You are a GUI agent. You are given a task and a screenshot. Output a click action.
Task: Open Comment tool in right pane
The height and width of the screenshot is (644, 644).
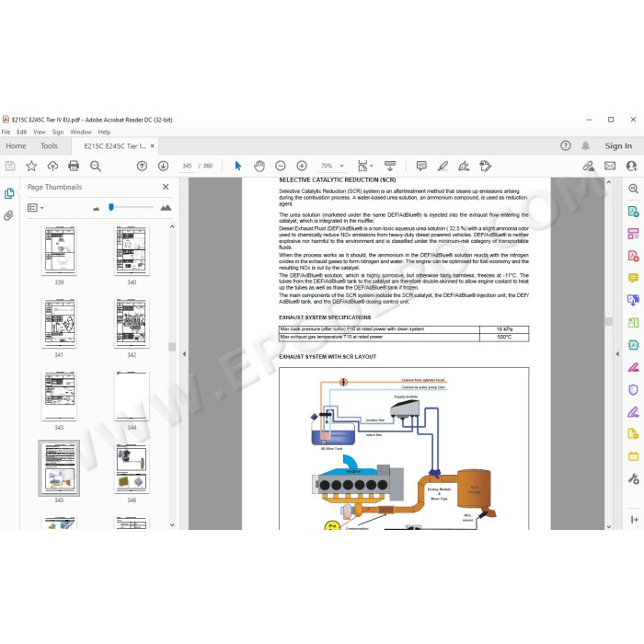[x=633, y=278]
